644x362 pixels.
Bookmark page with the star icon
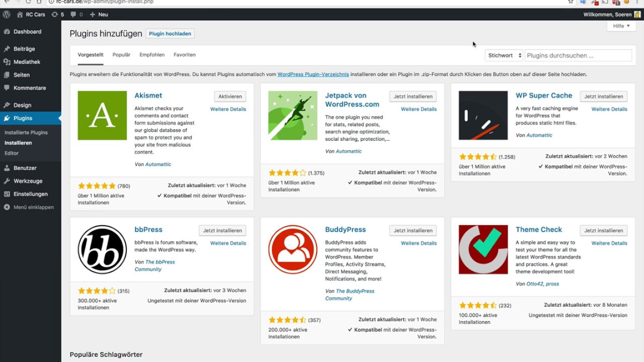point(571,2)
